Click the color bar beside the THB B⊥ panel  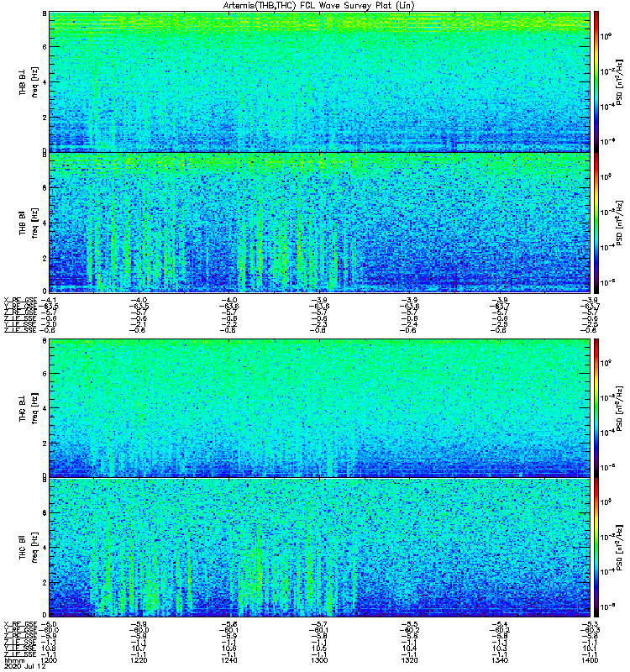(x=596, y=81)
